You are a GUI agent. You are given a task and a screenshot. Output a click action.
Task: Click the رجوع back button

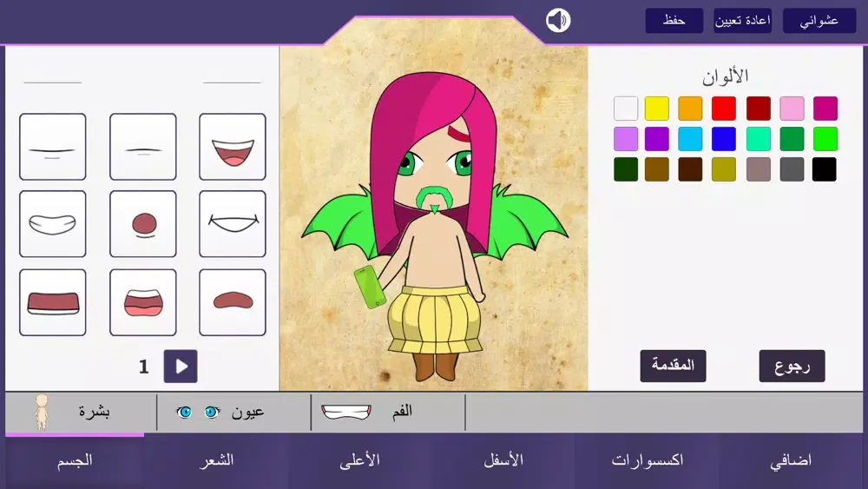click(792, 366)
